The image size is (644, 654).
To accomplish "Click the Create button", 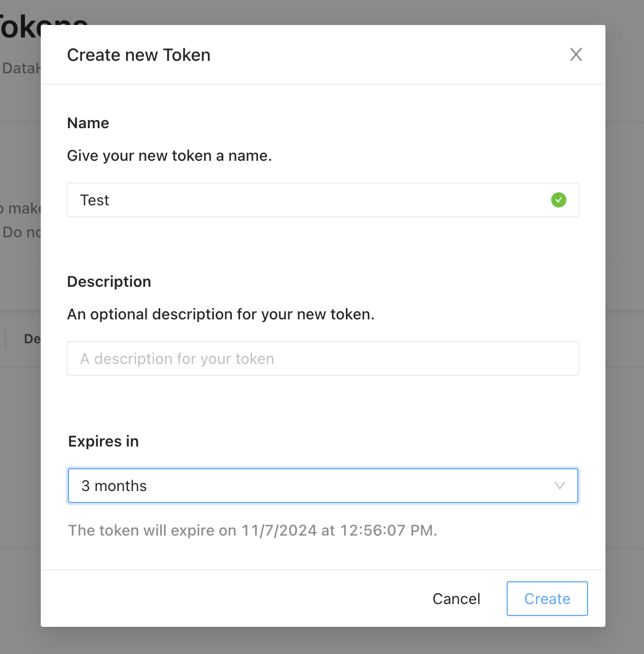I will (547, 599).
